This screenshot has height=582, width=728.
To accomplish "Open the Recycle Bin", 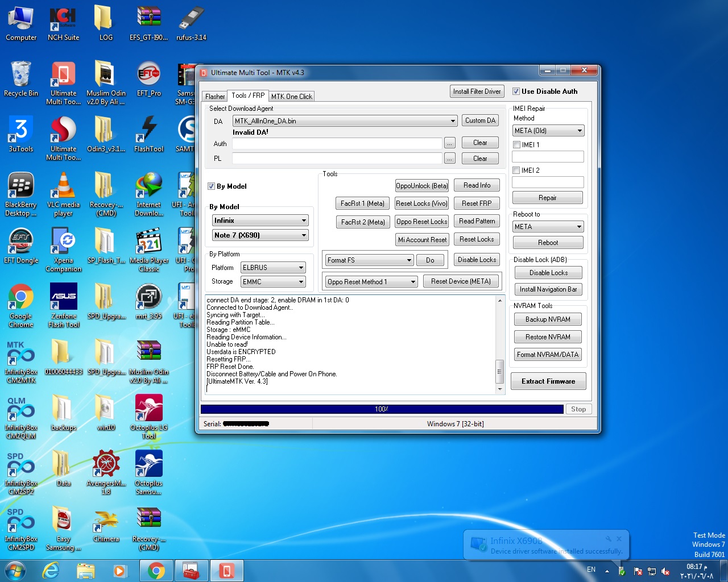I will [21, 79].
